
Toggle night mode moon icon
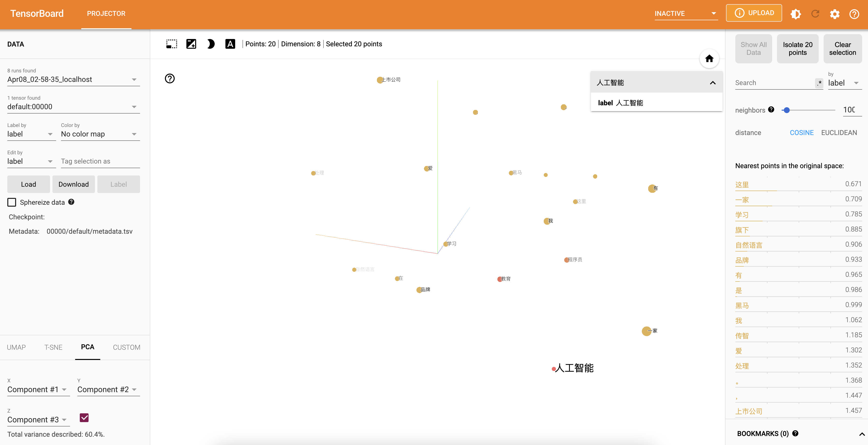click(211, 44)
